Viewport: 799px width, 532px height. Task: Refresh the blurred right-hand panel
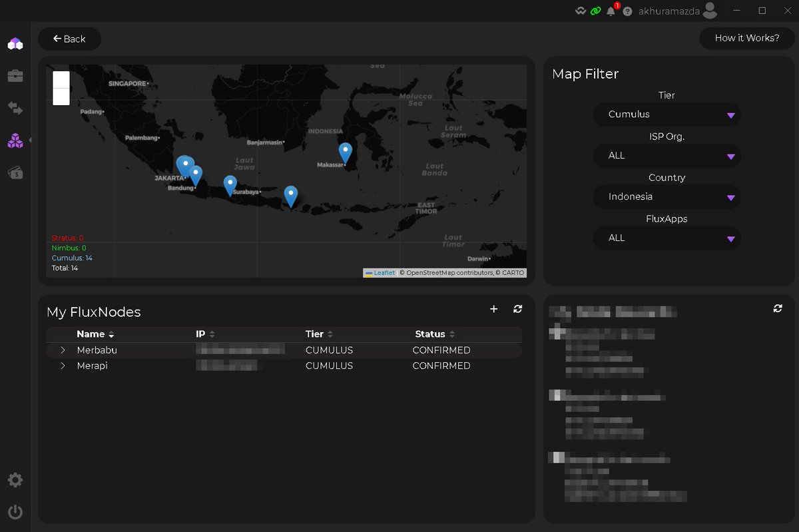pos(778,308)
